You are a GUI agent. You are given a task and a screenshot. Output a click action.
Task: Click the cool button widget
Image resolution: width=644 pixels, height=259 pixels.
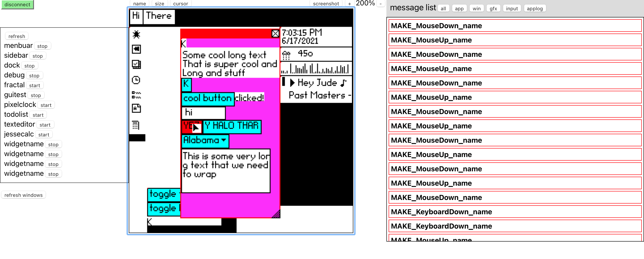(208, 98)
